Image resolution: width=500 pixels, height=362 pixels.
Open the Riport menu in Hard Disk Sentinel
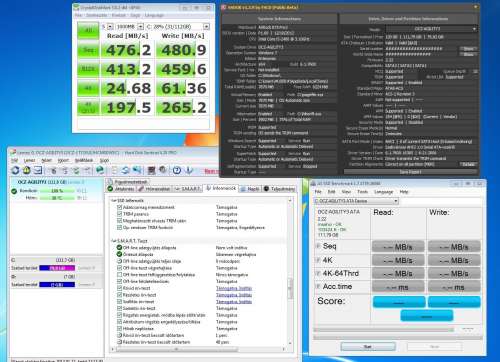(x=63, y=161)
